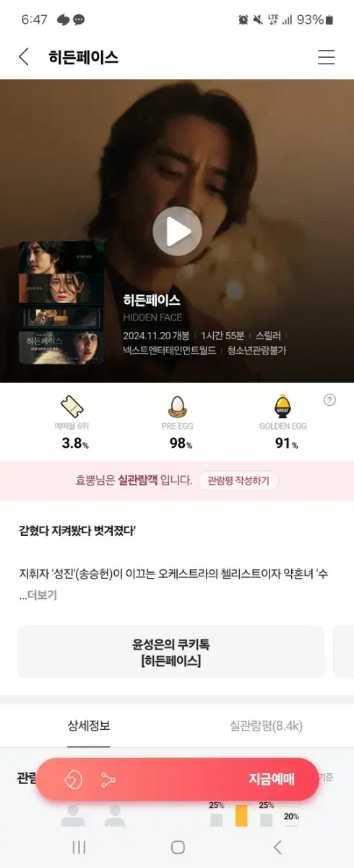Switch to the 상세정보 tab
Viewport: 354px width, 868px height.
pyautogui.click(x=89, y=726)
